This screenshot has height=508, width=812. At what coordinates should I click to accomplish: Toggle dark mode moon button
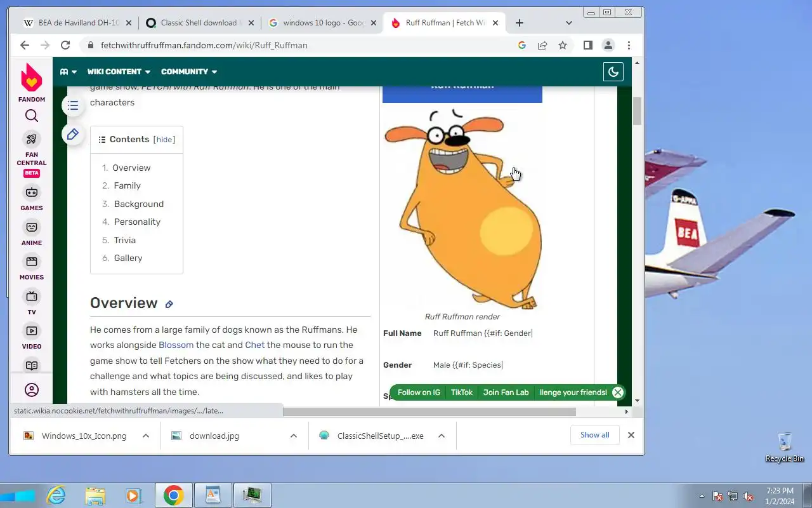tap(613, 72)
